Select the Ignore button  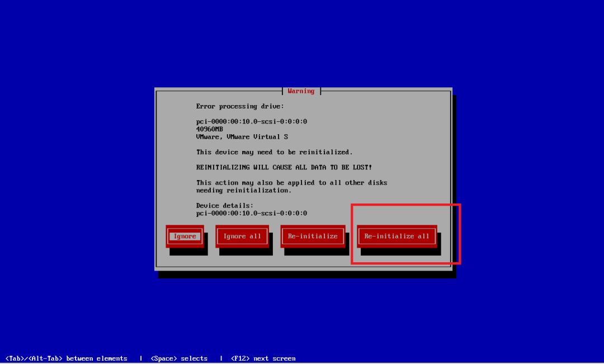185,236
